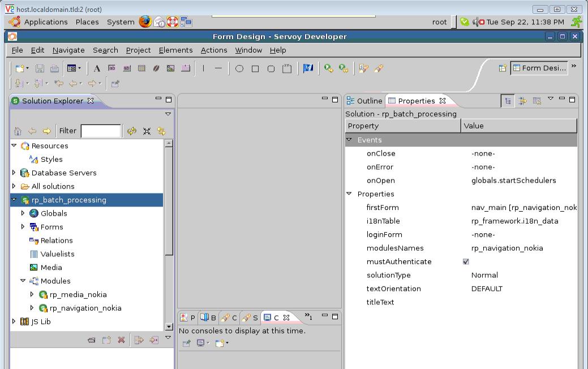This screenshot has width=588, height=369.
Task: Select the Relations tree item
Action: tap(57, 241)
